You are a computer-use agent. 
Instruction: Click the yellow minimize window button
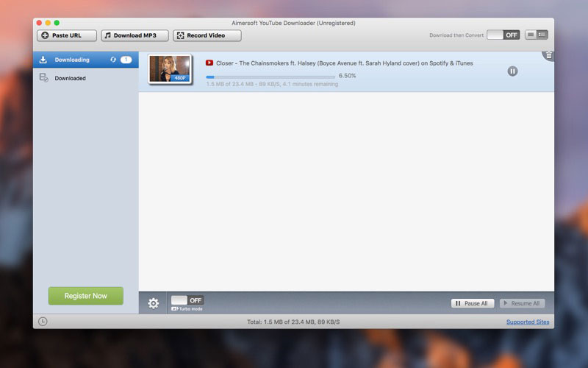click(x=48, y=23)
